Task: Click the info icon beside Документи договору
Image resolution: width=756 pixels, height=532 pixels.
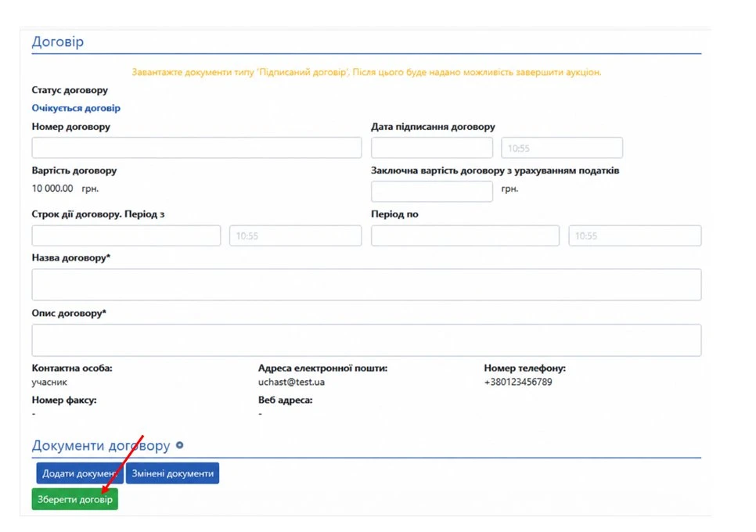Action: (180, 445)
